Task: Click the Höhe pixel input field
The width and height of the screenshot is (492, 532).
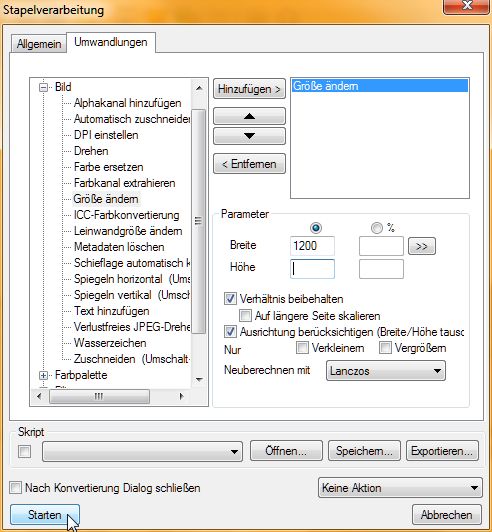Action: click(x=312, y=269)
